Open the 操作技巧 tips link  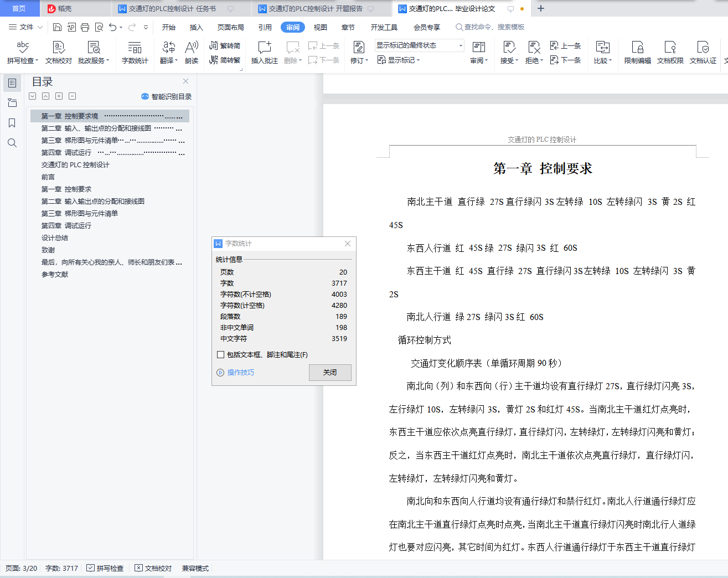[x=235, y=373]
